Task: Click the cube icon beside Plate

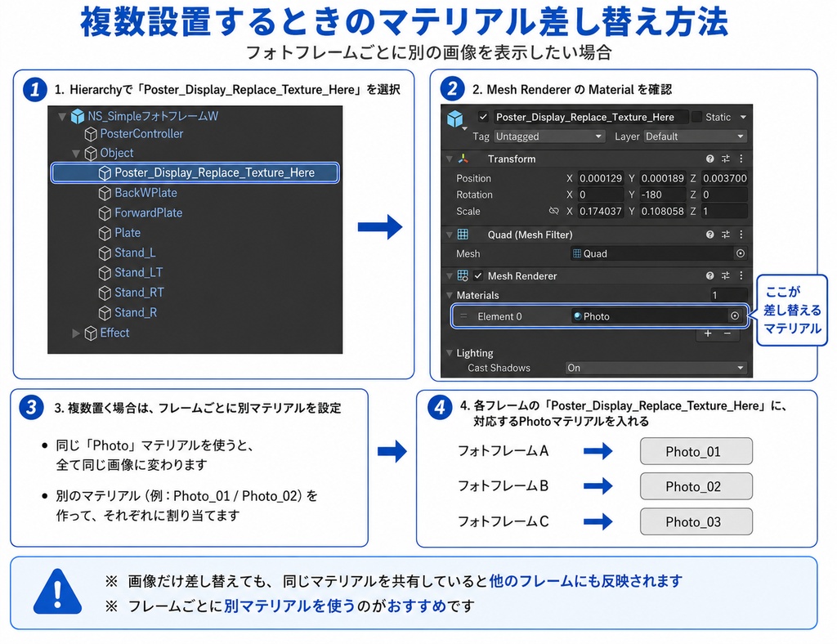Action: (105, 233)
